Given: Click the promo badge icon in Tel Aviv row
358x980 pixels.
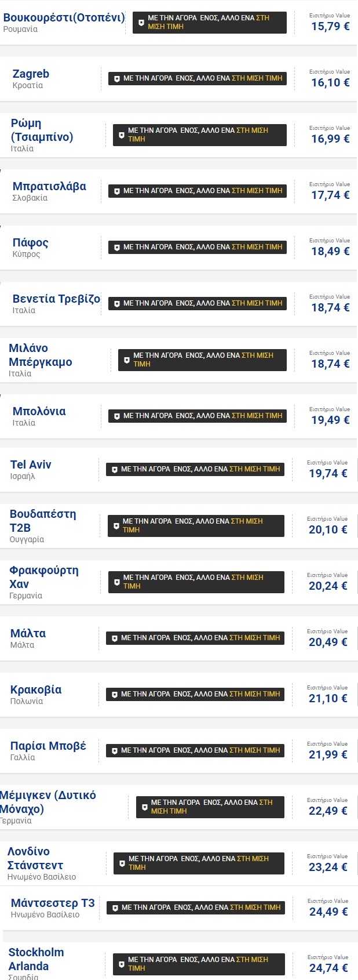Looking at the screenshot, I should point(114,469).
